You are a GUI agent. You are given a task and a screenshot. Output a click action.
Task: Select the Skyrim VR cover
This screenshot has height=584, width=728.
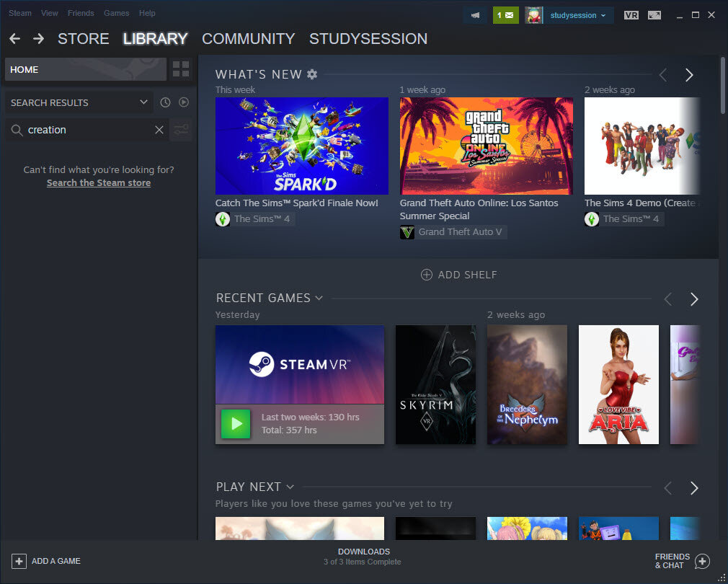point(435,384)
